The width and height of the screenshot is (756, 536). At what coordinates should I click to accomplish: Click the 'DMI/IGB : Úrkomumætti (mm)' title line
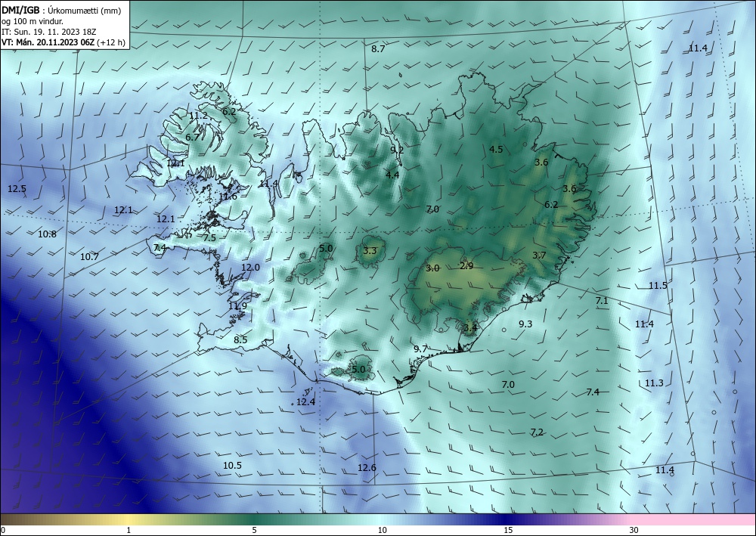coord(61,11)
